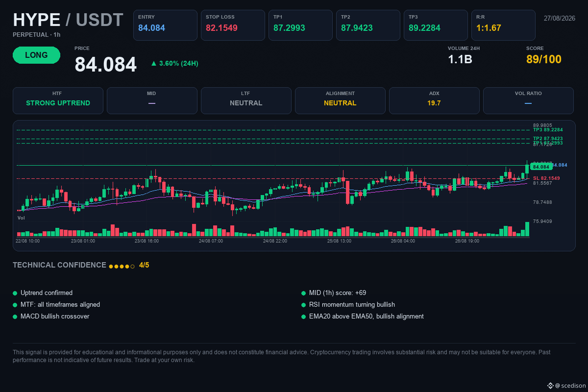Click the TP3 89.2284 chart line label
The height and width of the screenshot is (392, 588).
(x=548, y=130)
